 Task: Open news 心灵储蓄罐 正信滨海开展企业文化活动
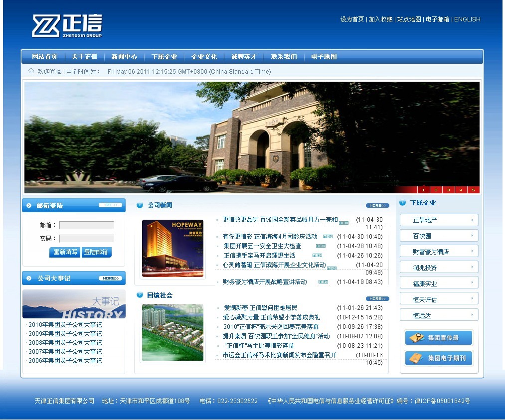(274, 265)
